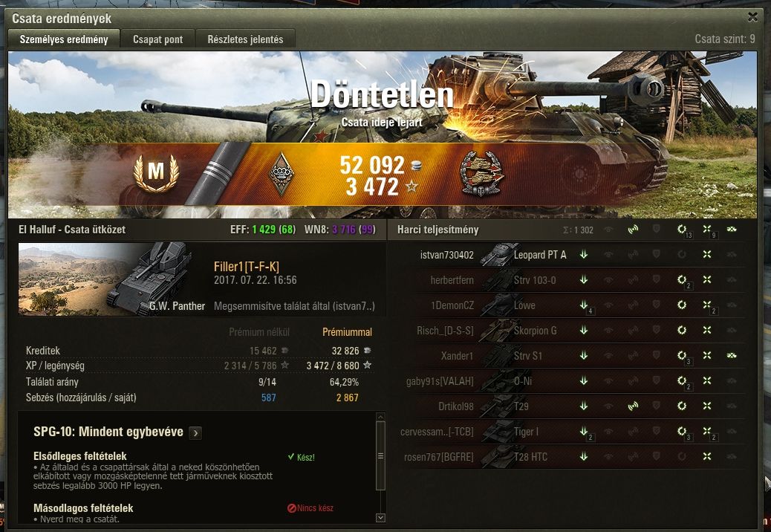Viewport: 771px width, 532px height.
Task: Switch to Részletes jelentés tab
Action: 245,39
